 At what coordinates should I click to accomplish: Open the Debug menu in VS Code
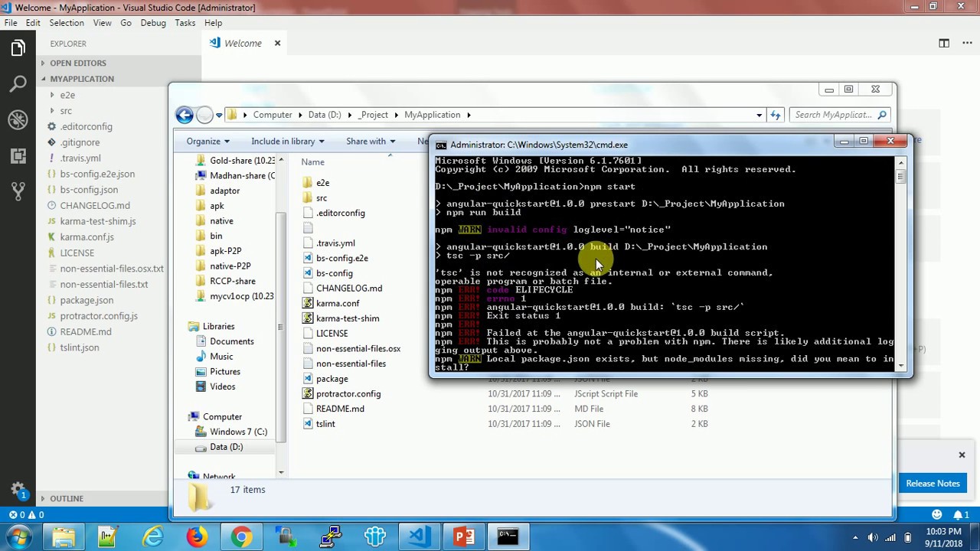coord(153,23)
